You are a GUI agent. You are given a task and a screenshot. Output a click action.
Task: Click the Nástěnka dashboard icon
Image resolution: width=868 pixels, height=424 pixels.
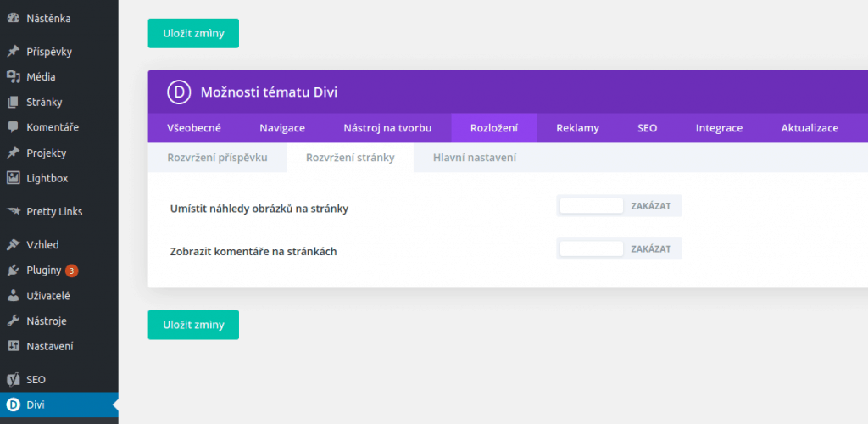point(13,19)
